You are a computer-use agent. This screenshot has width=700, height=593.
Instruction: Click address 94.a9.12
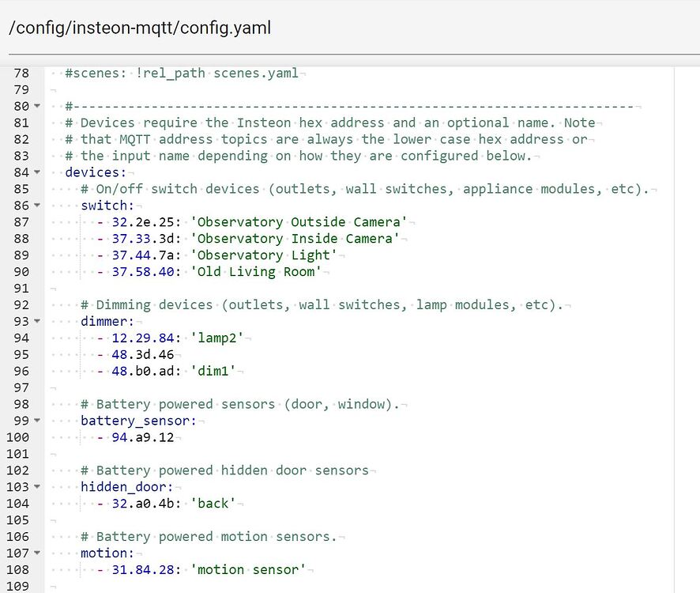click(x=143, y=437)
